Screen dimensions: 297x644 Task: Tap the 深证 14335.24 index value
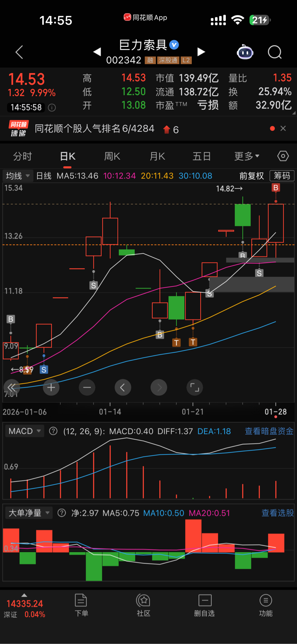25,604
